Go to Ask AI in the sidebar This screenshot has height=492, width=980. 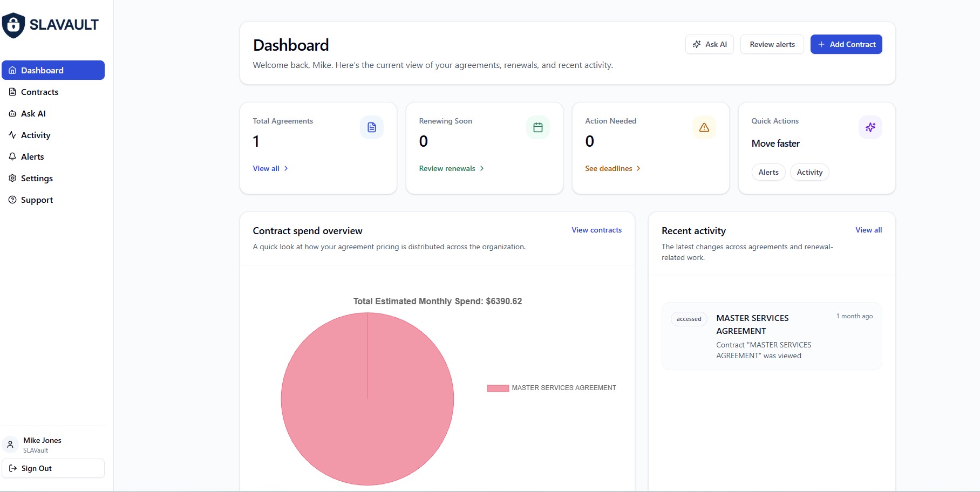coord(53,113)
